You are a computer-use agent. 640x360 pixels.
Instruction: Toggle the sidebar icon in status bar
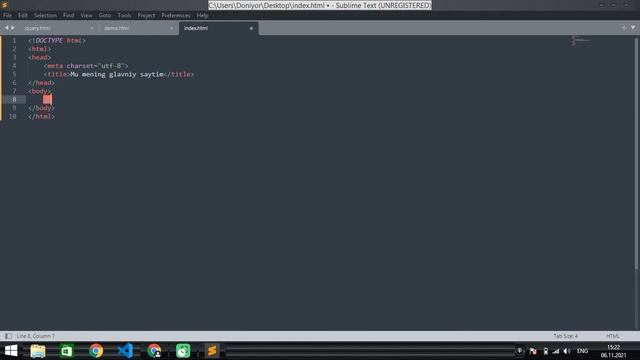click(8, 336)
